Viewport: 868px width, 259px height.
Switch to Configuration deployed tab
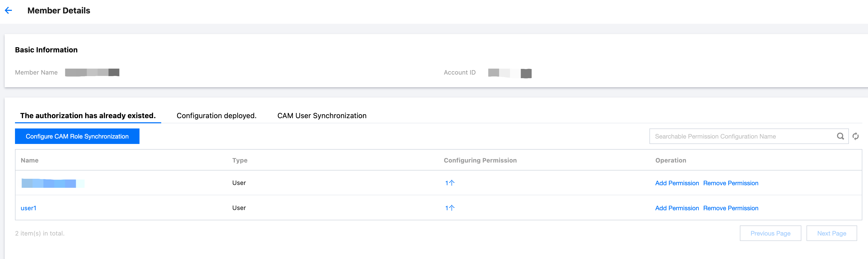(216, 116)
